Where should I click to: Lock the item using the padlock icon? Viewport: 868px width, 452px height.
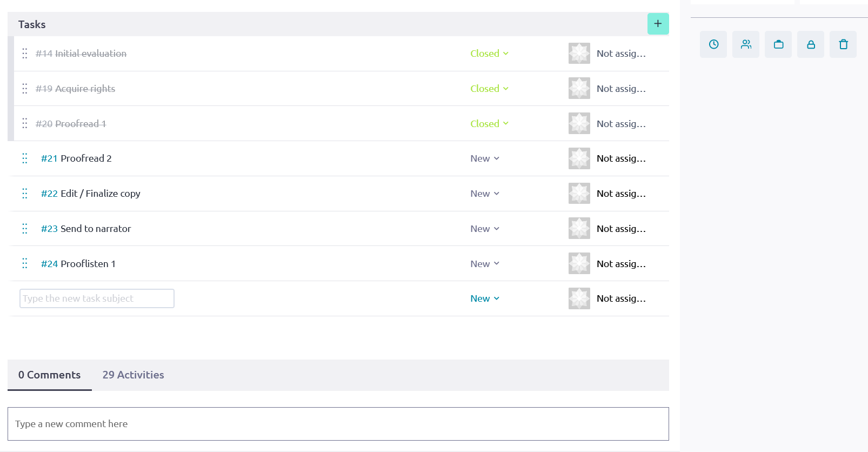click(810, 44)
